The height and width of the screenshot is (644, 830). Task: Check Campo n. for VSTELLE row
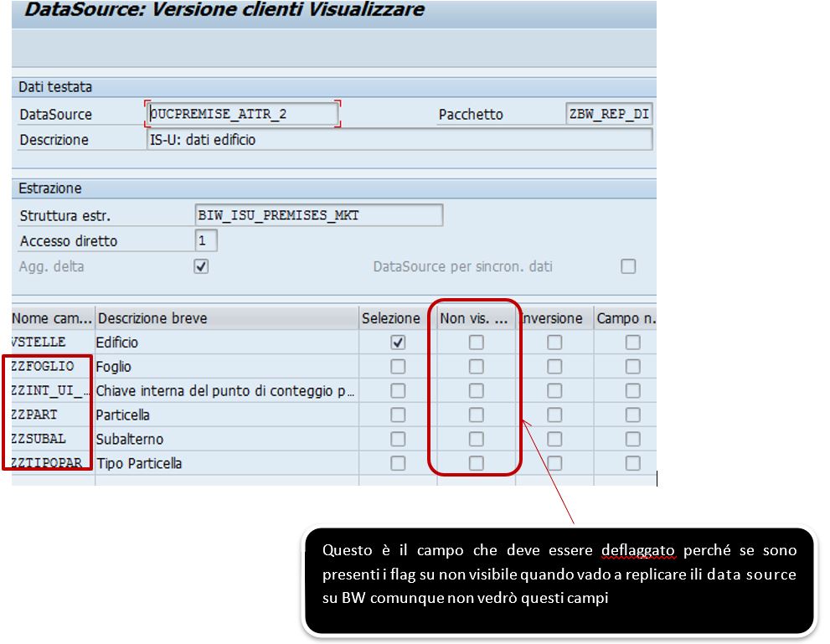tap(633, 343)
